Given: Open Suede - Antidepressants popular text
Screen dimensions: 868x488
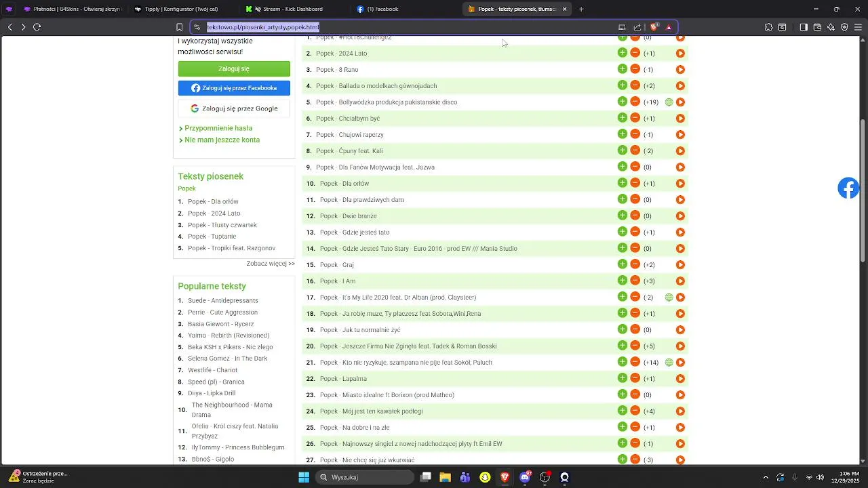Looking at the screenshot, I should (x=223, y=300).
